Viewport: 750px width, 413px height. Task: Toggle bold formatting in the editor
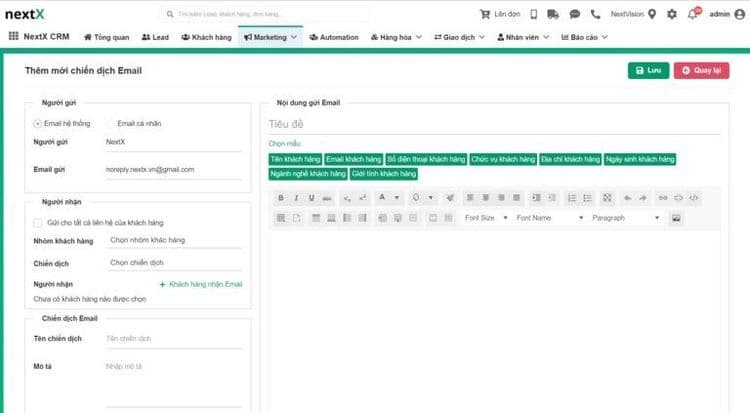click(x=281, y=198)
